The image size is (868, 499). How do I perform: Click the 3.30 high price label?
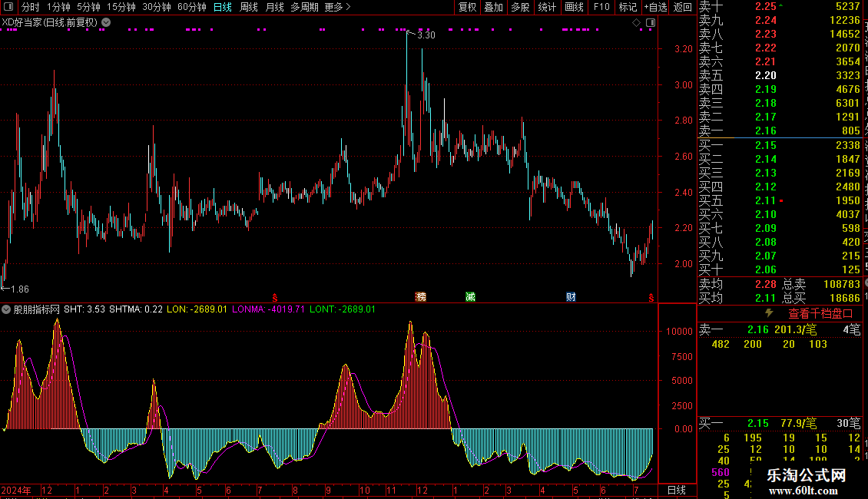426,35
